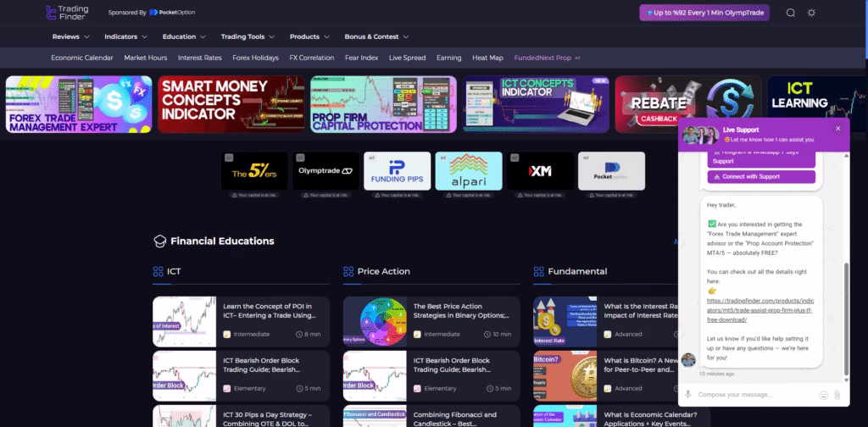Viewport: 868px width, 427px height.
Task: Open Learn the Concept of POI in ICT article
Action: pos(242,322)
